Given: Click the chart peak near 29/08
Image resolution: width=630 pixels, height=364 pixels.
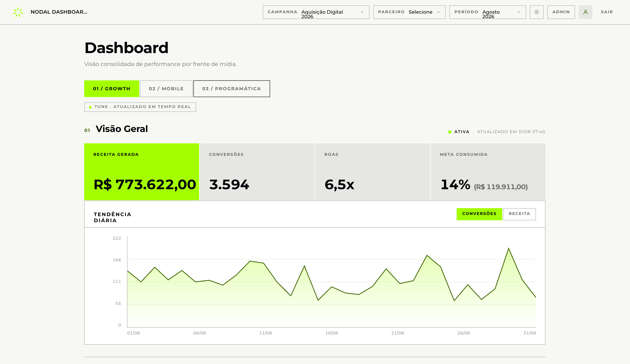Looking at the screenshot, I should [508, 249].
